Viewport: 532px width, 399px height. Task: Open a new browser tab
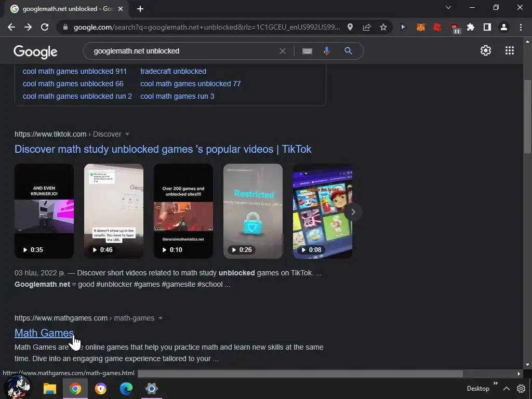pos(140,9)
